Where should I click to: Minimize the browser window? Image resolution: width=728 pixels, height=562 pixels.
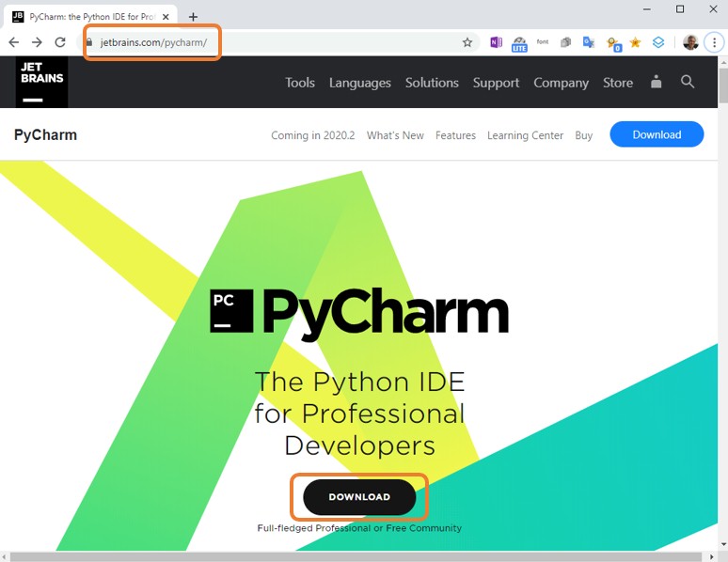tap(647, 9)
